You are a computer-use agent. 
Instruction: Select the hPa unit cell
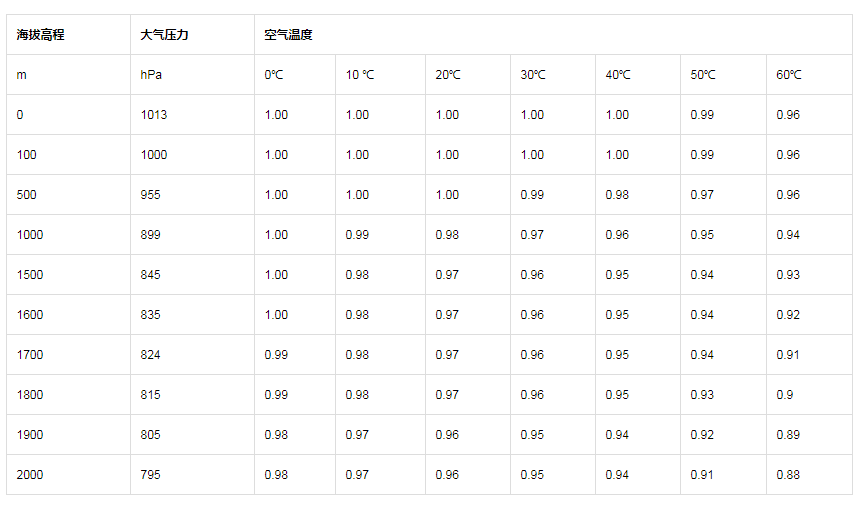pyautogui.click(x=193, y=75)
